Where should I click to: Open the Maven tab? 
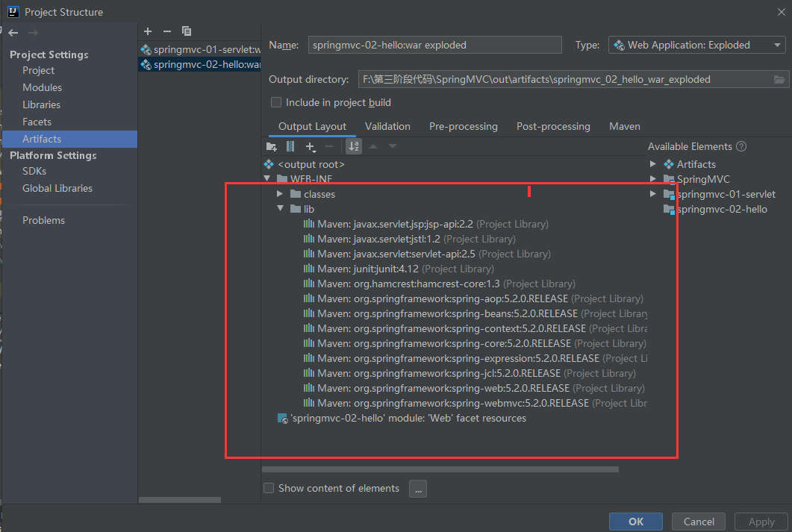point(624,127)
